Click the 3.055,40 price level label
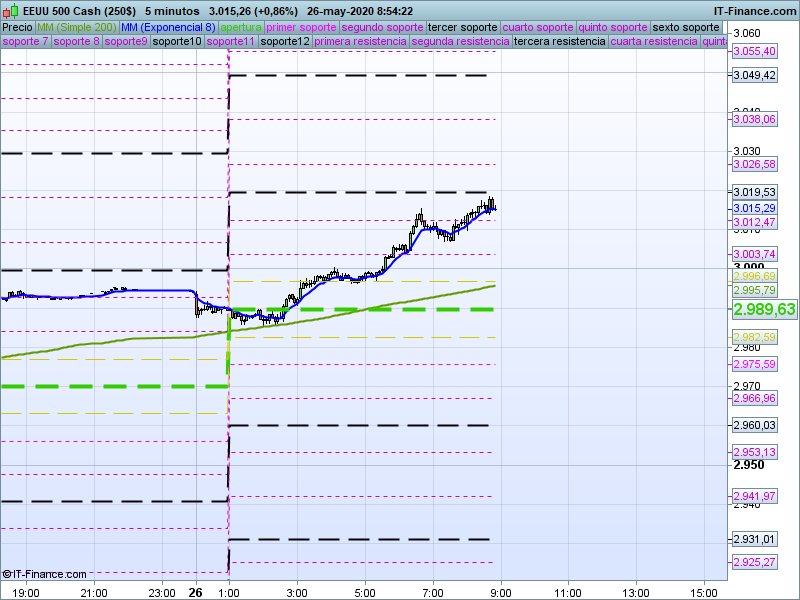The height and width of the screenshot is (600, 800). click(x=754, y=51)
